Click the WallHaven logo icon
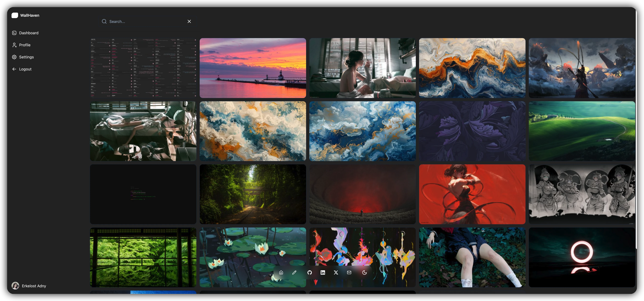 [15, 15]
